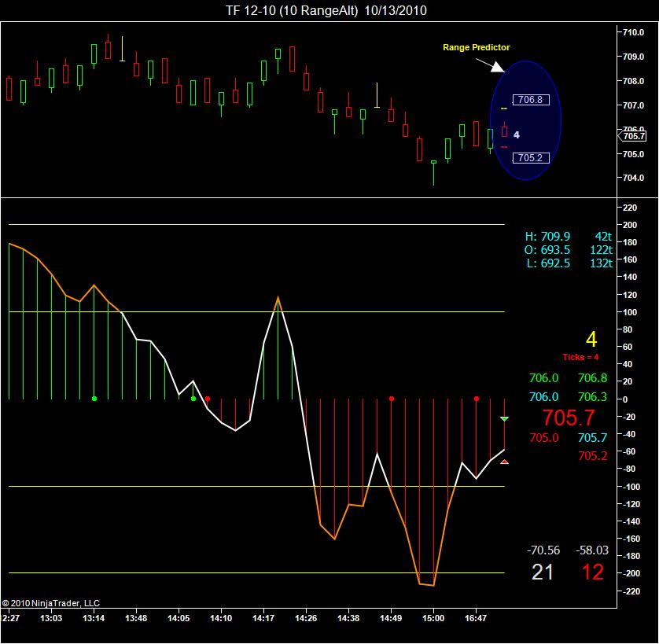Click the 13:03 time axis label
Viewport: 659px width, 644px height.
[x=51, y=618]
